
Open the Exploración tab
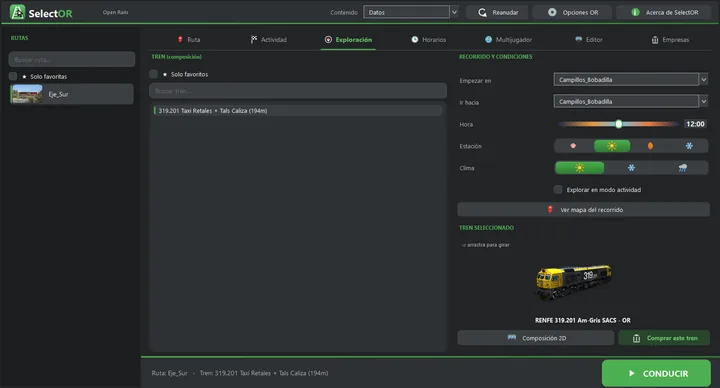pyautogui.click(x=348, y=40)
